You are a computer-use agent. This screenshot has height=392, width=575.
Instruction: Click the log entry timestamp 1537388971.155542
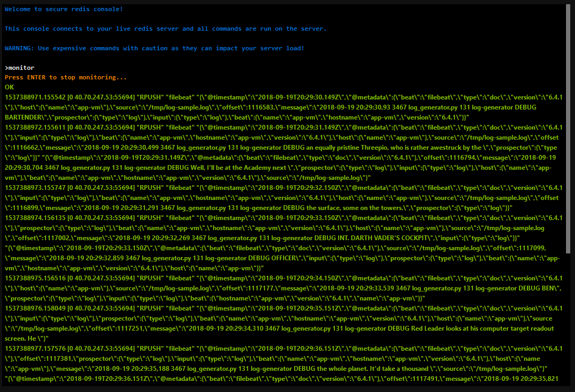tap(35, 97)
